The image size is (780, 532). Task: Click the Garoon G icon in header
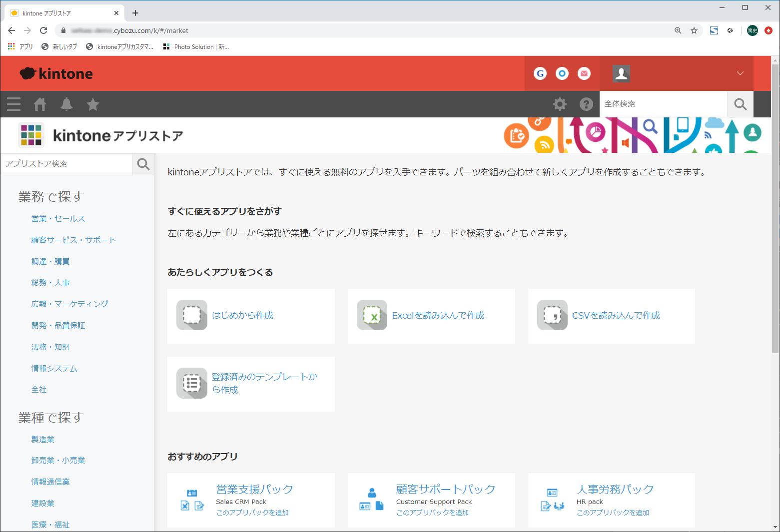[540, 73]
